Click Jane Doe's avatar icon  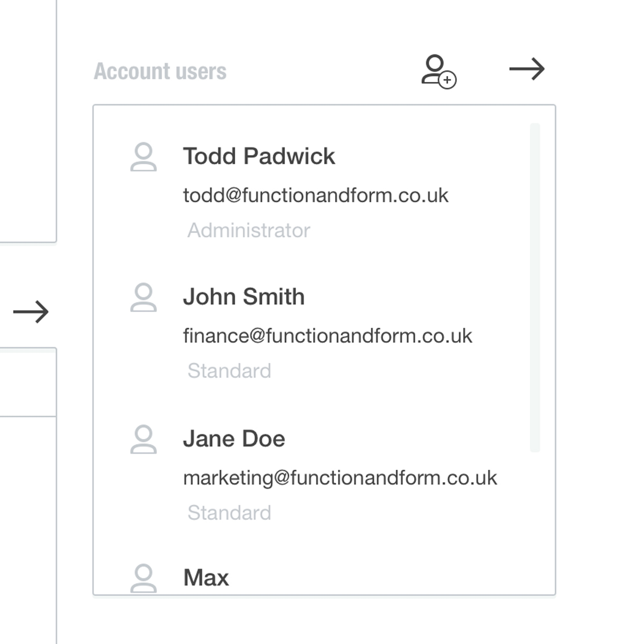[143, 439]
